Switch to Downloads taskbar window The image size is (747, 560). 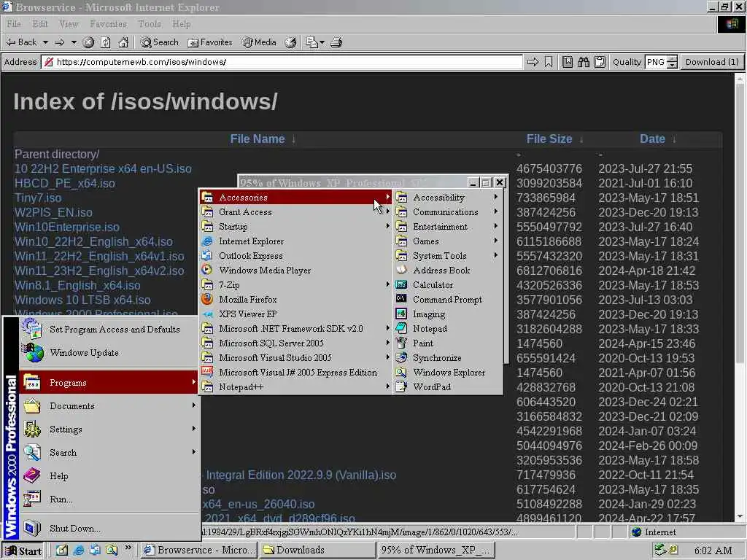[x=317, y=551]
